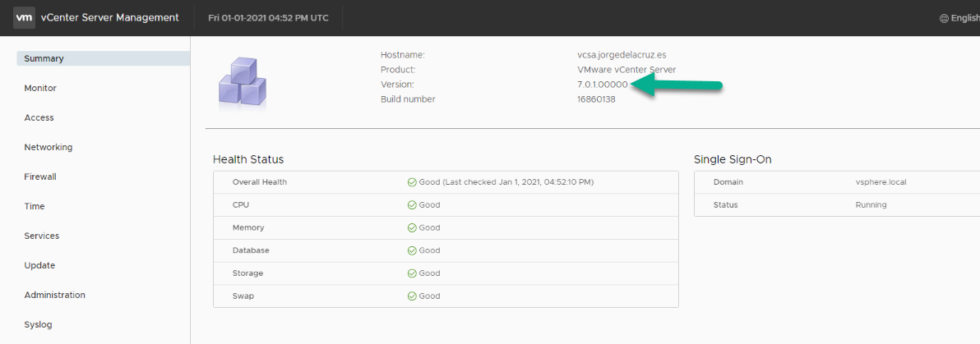This screenshot has width=980, height=344.
Task: Click the Storage row label
Action: pyautogui.click(x=247, y=273)
